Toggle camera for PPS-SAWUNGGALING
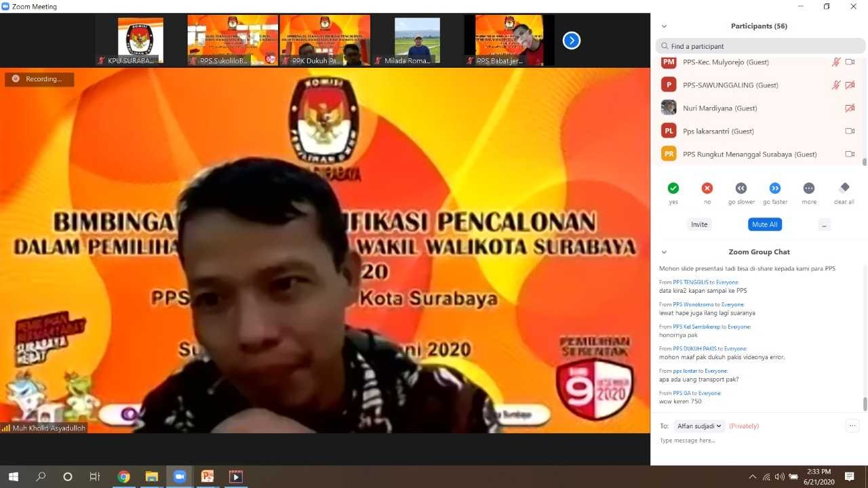The image size is (868, 488). pyautogui.click(x=850, y=85)
